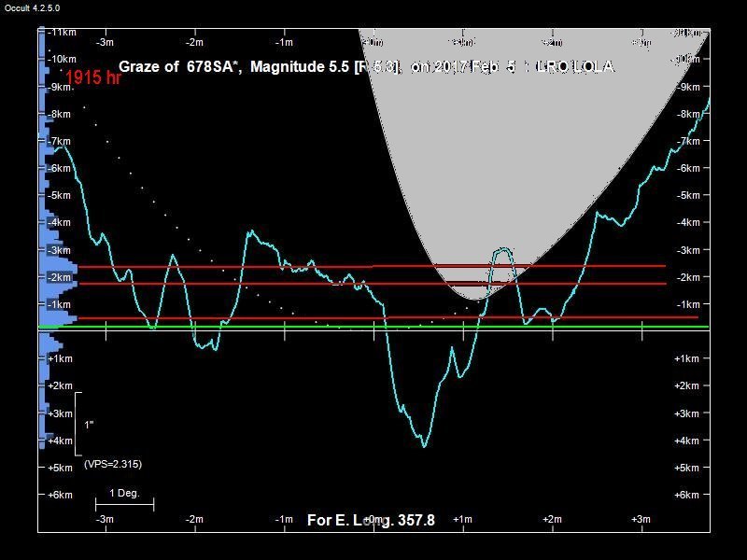Click the "+3m" tick at bottom right
The image size is (747, 560).
pos(641,519)
